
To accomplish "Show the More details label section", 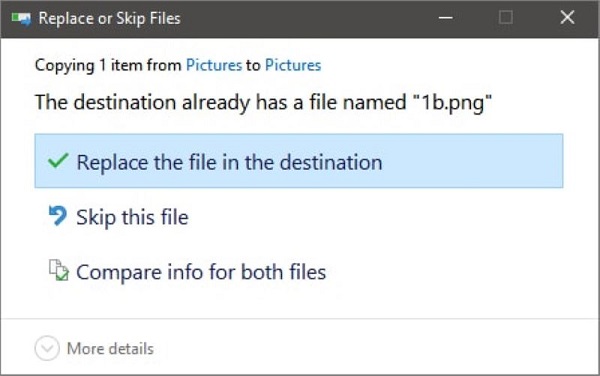I will point(110,349).
